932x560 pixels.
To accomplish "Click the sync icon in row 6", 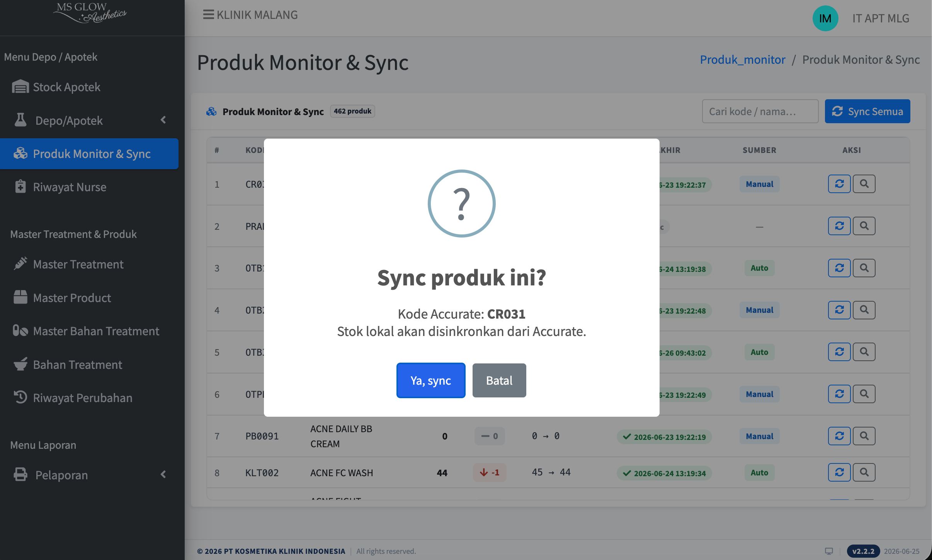I will tap(839, 394).
